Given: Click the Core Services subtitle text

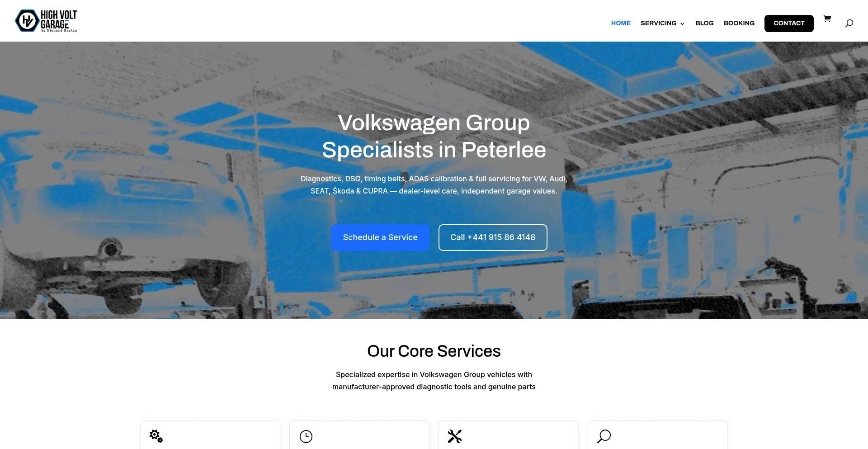Looking at the screenshot, I should coord(434,381).
